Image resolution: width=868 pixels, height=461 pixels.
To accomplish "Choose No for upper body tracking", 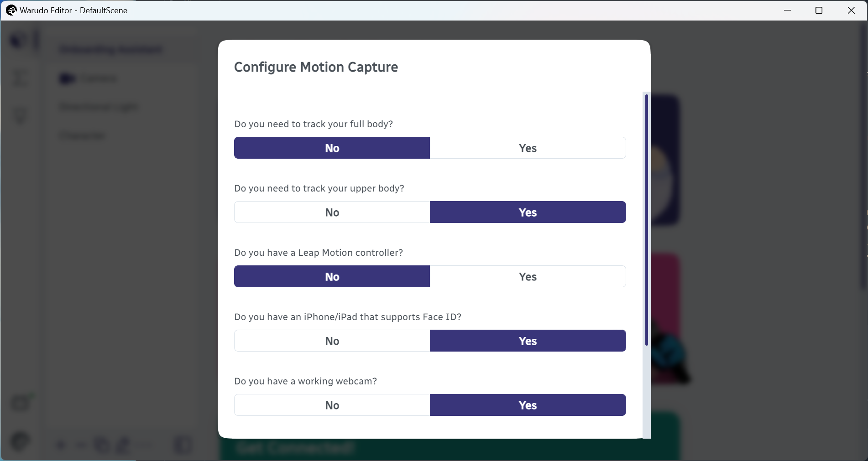I will pyautogui.click(x=332, y=212).
